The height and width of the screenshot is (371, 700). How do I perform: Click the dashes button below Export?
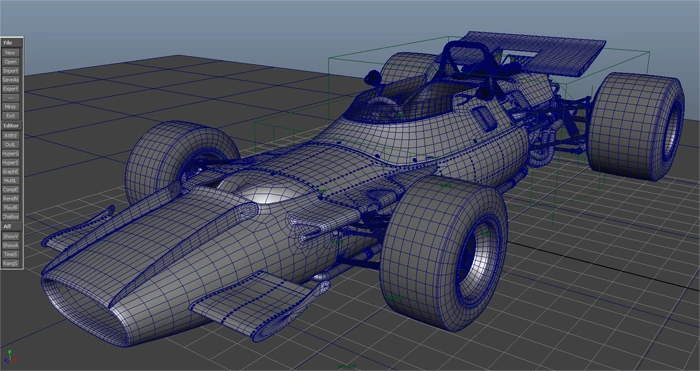[11, 98]
